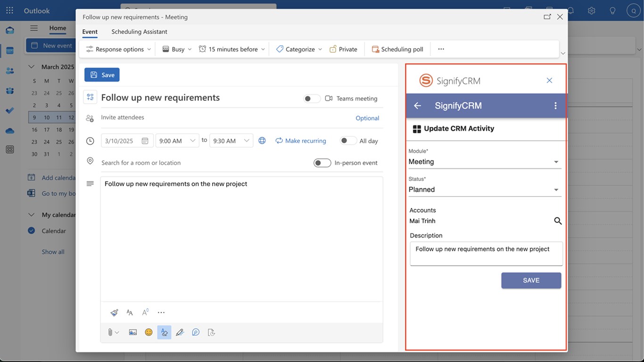Image resolution: width=644 pixels, height=362 pixels.
Task: Mark the meeting as Private
Action: [x=343, y=49]
